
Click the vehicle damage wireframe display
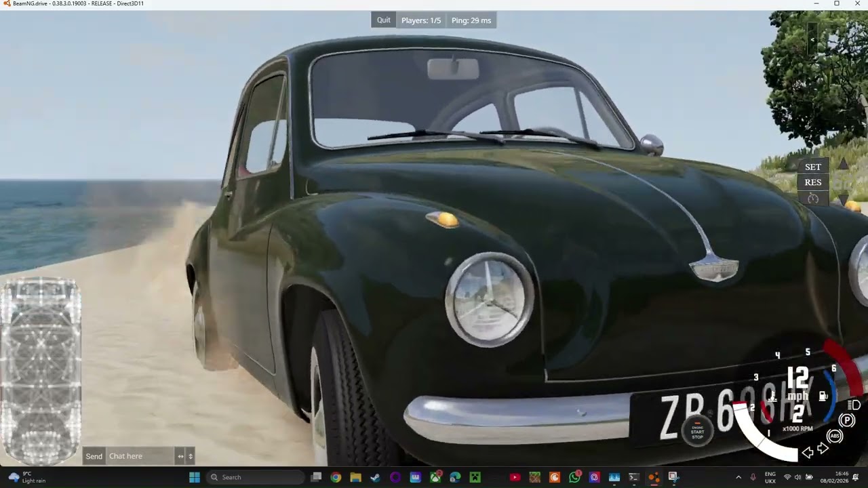click(41, 371)
